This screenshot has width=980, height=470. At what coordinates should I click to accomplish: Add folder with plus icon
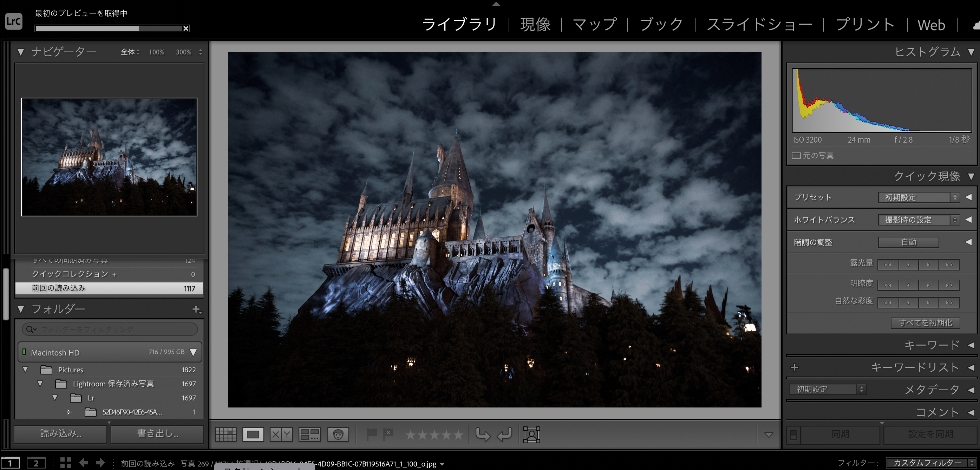click(x=196, y=309)
